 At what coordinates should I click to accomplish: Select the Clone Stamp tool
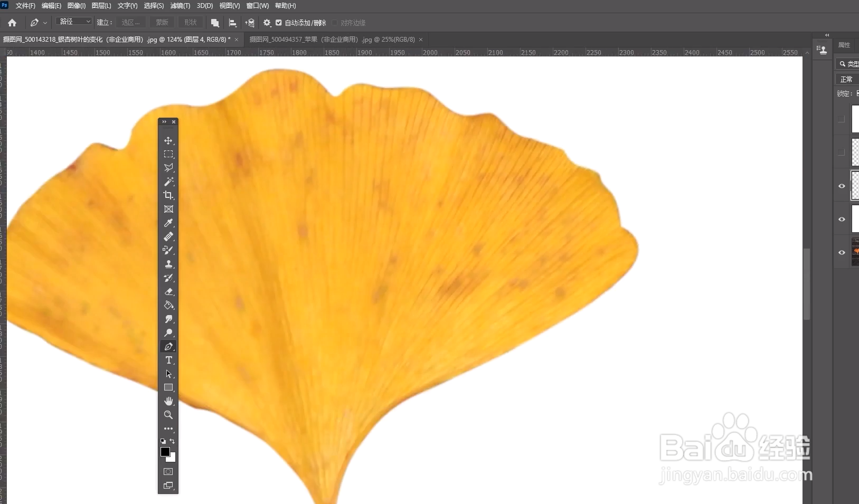[168, 264]
